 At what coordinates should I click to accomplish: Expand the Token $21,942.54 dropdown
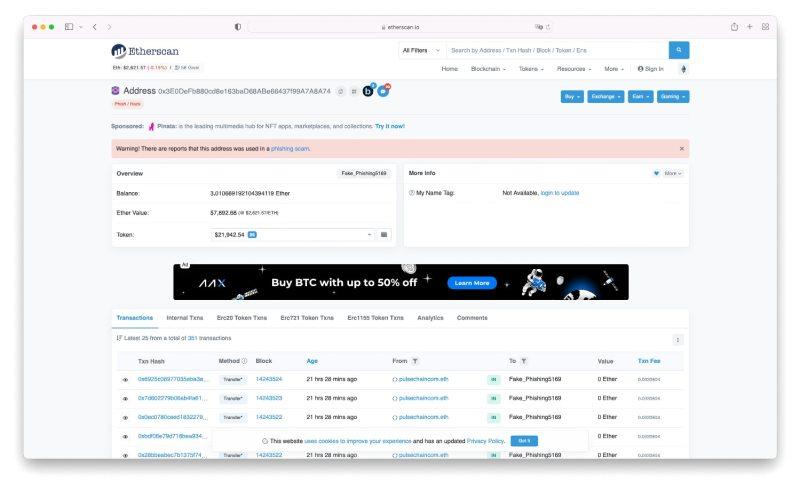[369, 235]
